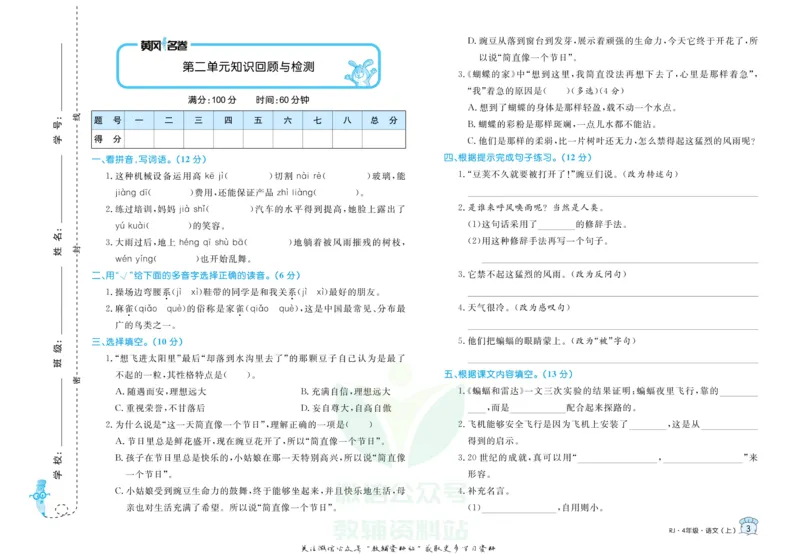The image size is (800, 554).
Task: Check option A. 想到了蝴蝶的身体是那样轻盈
Action: pyautogui.click(x=572, y=108)
